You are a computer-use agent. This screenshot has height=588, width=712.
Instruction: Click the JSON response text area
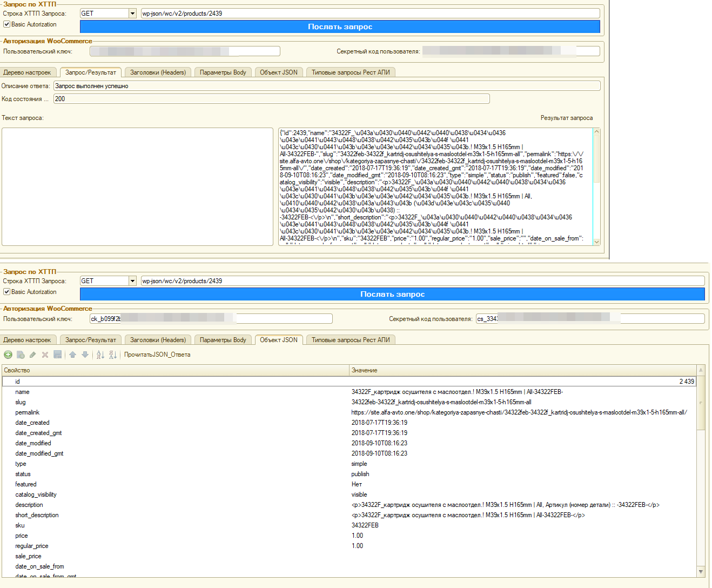(x=435, y=186)
